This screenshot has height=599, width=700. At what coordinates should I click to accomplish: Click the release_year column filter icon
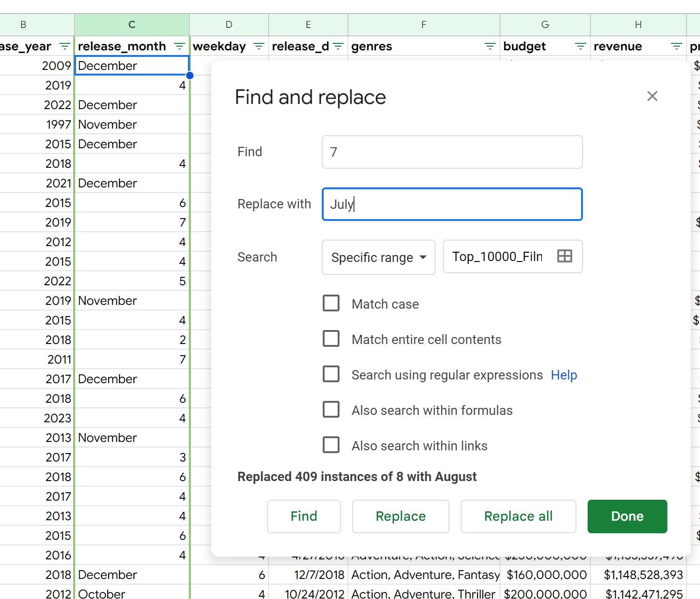(64, 47)
